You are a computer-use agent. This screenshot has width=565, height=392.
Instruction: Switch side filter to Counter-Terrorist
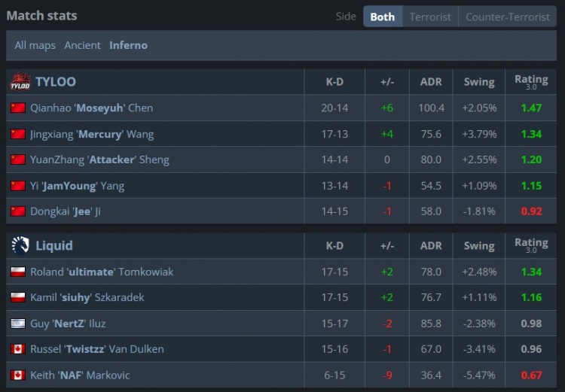click(x=507, y=17)
